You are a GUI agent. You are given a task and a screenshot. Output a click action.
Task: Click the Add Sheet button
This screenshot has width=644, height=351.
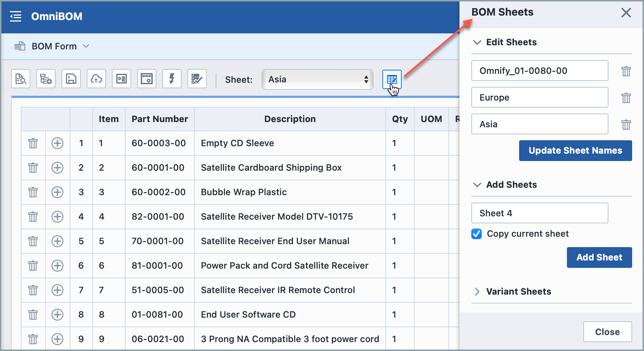(x=599, y=257)
